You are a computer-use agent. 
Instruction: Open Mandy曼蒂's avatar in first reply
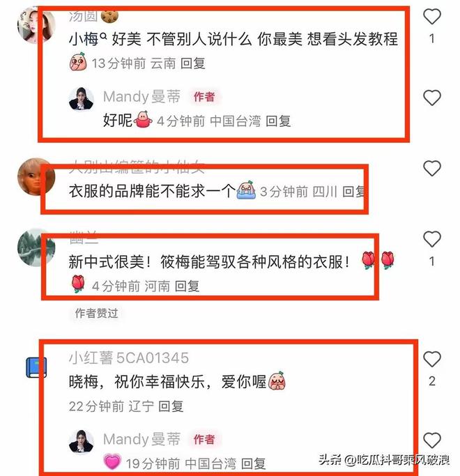click(81, 98)
